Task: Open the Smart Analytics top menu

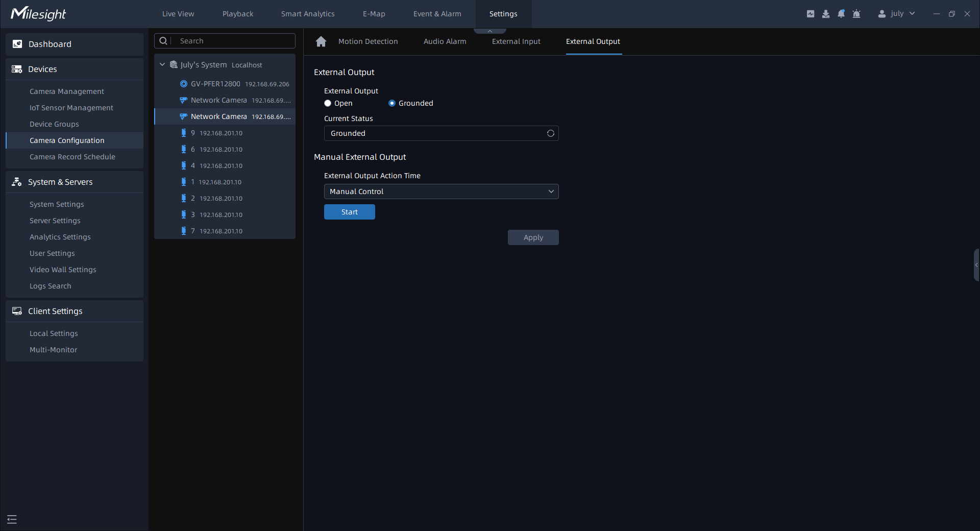Action: 308,14
